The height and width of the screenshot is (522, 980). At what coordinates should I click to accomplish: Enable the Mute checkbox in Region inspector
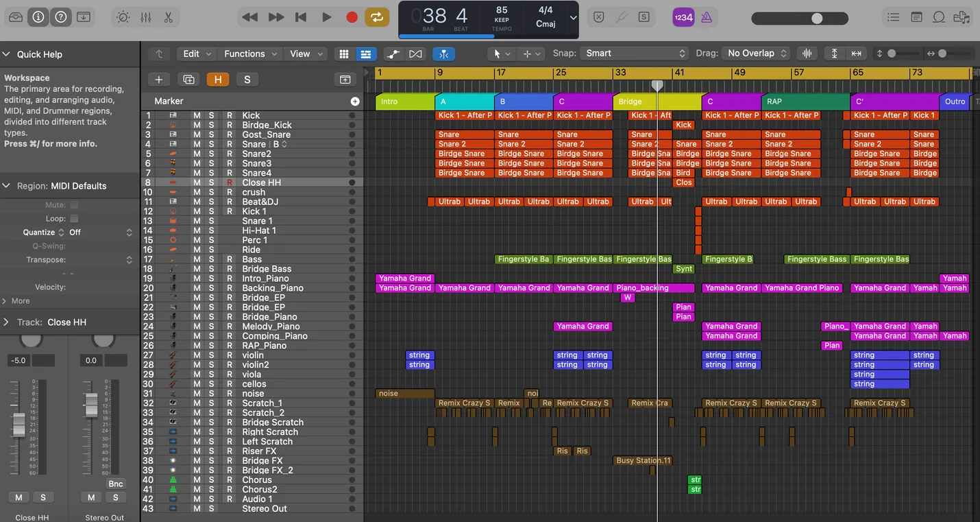pos(74,205)
